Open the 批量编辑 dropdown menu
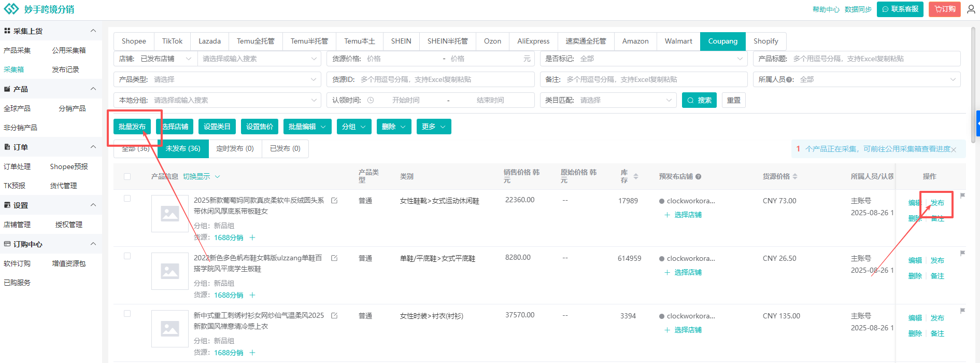The width and height of the screenshot is (980, 363). click(x=307, y=127)
